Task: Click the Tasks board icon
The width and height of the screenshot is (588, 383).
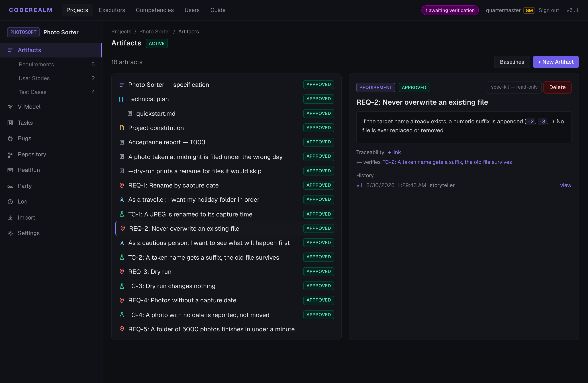Action: [x=10, y=123]
